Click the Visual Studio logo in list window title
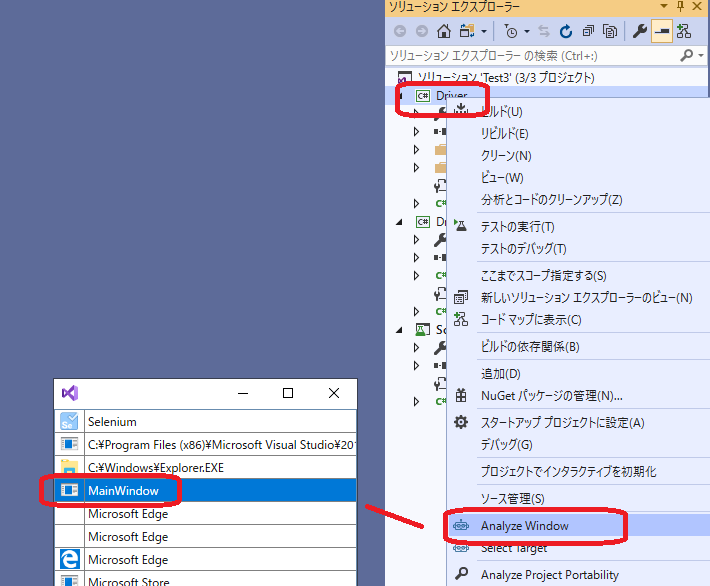Screen dimensions: 710x586 (x=70, y=393)
